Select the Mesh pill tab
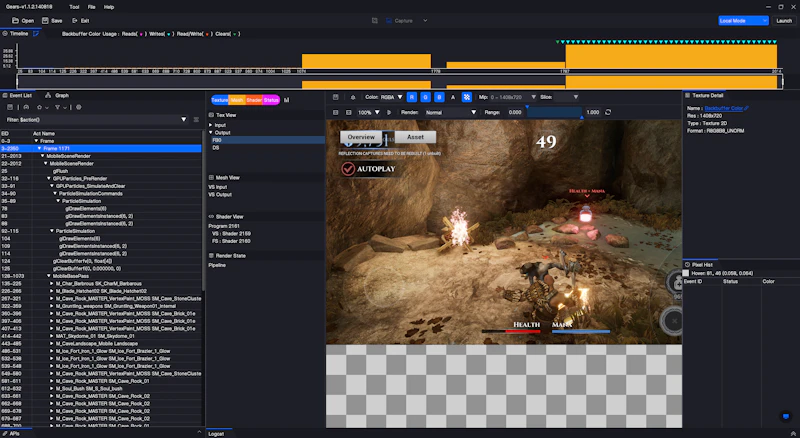Viewport: 800px width, 438px height. coord(237,100)
